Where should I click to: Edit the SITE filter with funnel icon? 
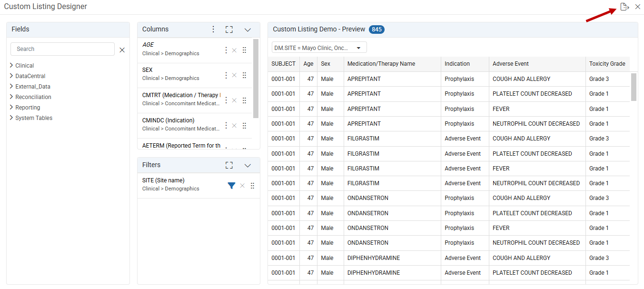[x=231, y=186]
